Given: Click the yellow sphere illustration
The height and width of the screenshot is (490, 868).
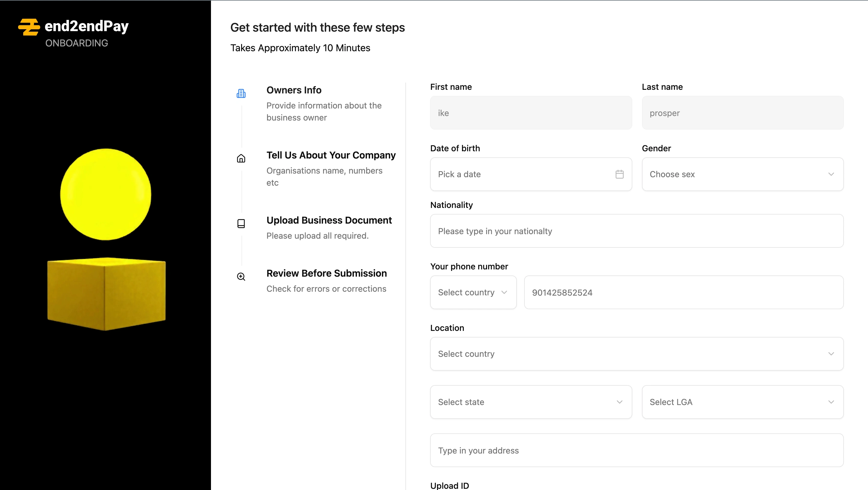Looking at the screenshot, I should pyautogui.click(x=105, y=194).
